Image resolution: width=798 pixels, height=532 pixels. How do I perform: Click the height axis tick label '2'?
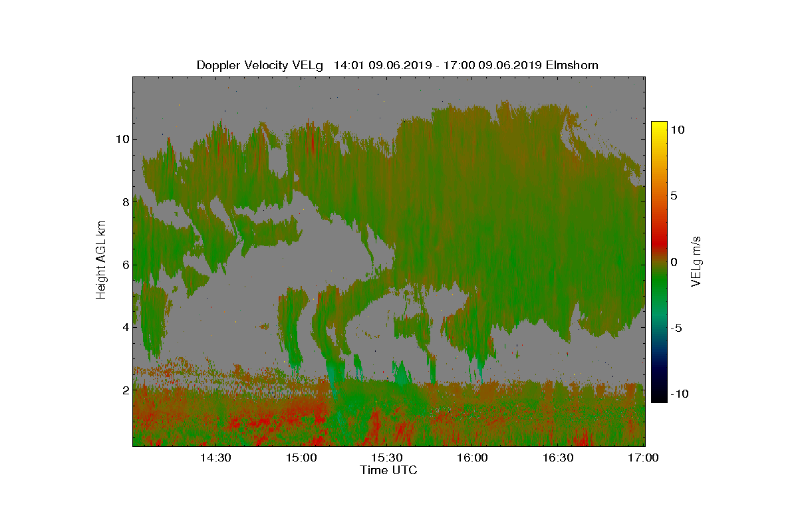tap(124, 390)
